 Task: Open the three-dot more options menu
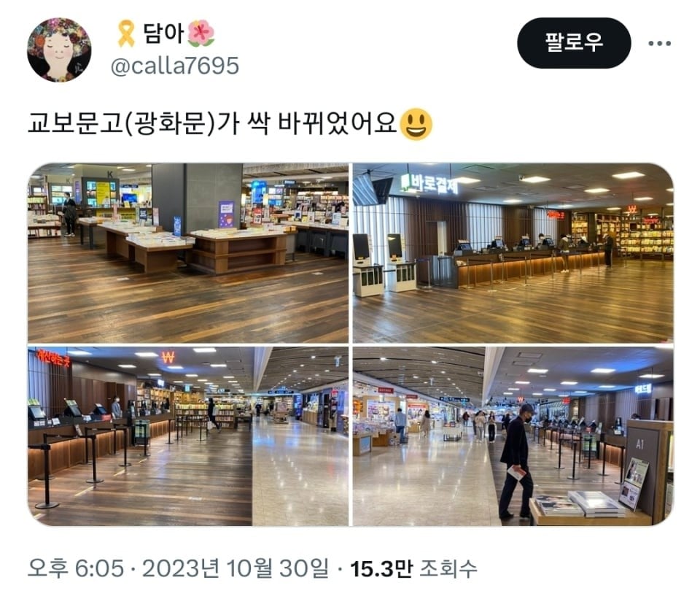tap(659, 43)
